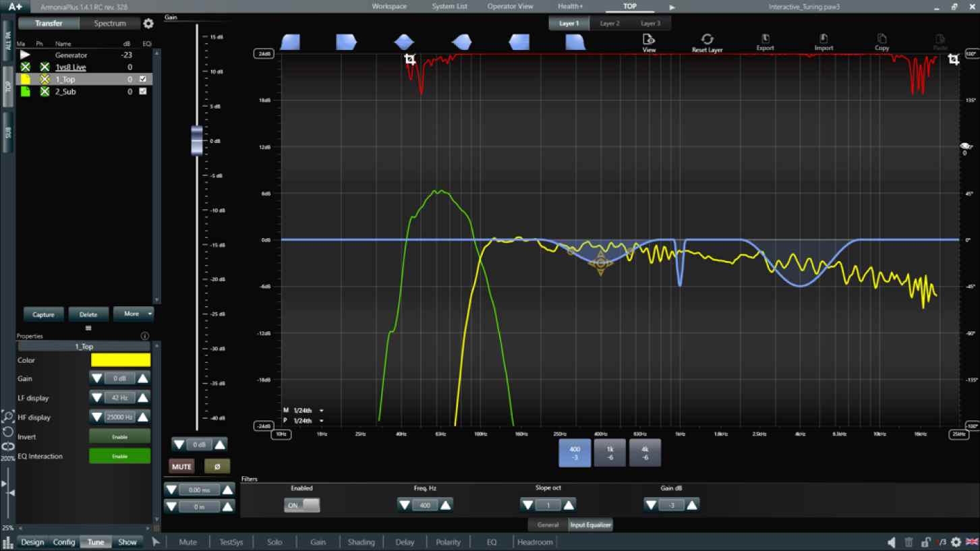This screenshot has width=980, height=551.
Task: Select the bell filter shape icon
Action: point(404,42)
